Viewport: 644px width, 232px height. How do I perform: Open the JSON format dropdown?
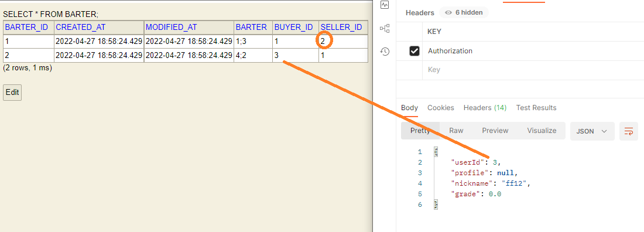[592, 131]
